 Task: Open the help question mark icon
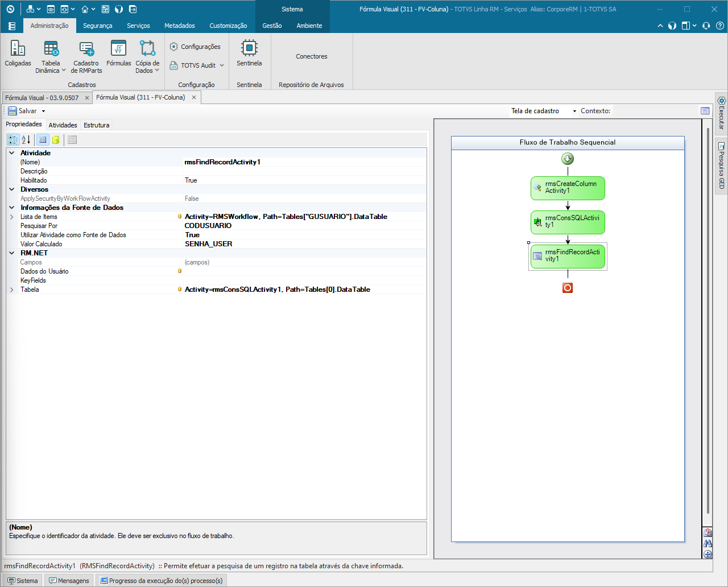pyautogui.click(x=719, y=26)
